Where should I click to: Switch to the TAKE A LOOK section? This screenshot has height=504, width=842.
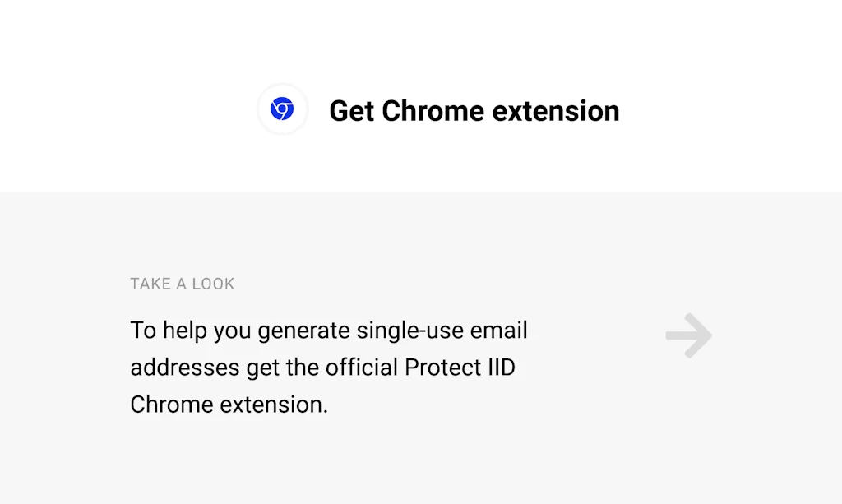[182, 284]
